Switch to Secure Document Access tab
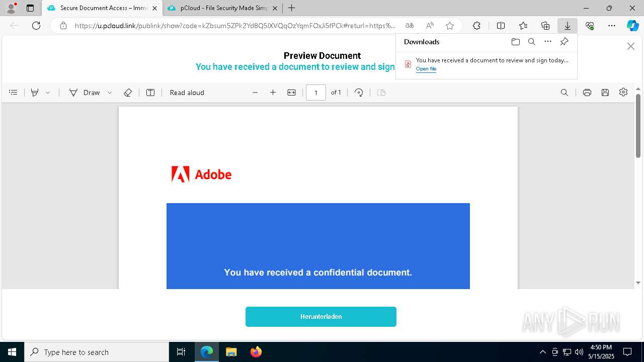 point(102,8)
